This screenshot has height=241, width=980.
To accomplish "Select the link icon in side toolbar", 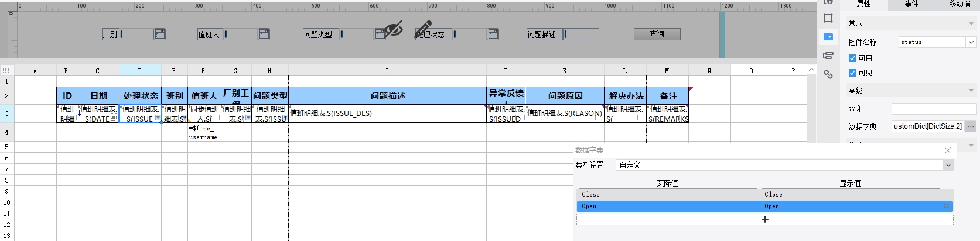I will (828, 74).
